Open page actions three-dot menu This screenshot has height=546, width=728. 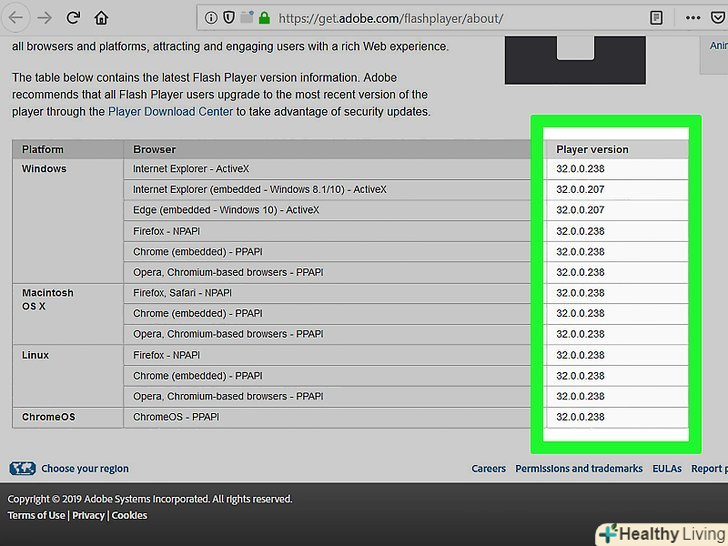tap(693, 18)
